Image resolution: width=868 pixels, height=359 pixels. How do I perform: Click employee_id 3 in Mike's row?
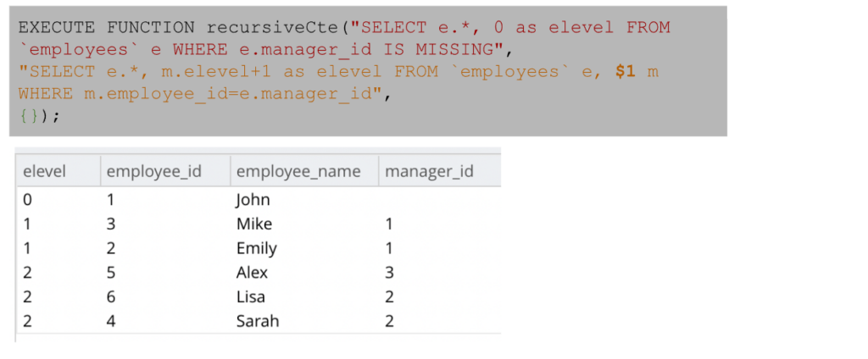(111, 224)
